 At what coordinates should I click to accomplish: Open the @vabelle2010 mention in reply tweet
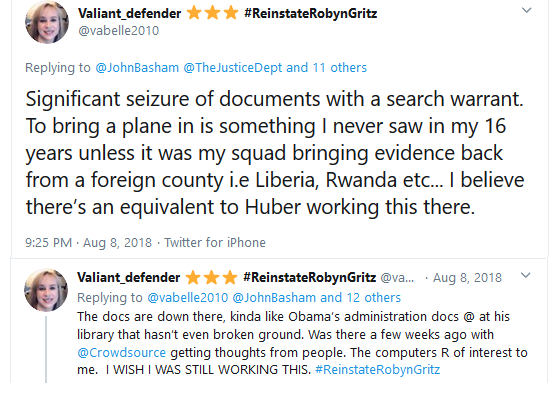(x=188, y=298)
